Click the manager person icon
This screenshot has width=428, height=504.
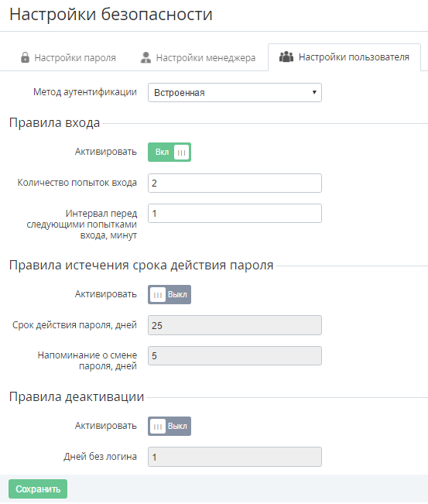(146, 57)
